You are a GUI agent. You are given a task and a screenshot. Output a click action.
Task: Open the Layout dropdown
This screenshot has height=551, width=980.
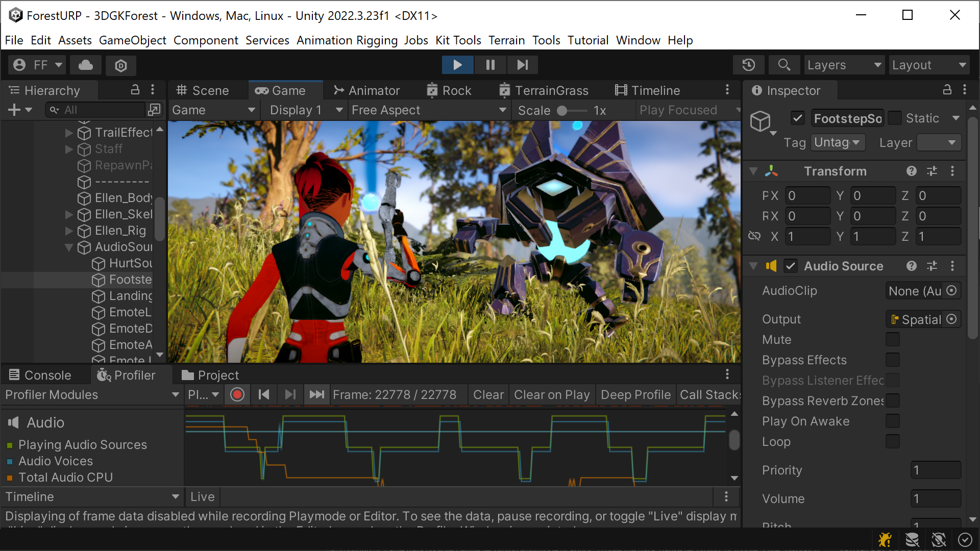pos(929,65)
